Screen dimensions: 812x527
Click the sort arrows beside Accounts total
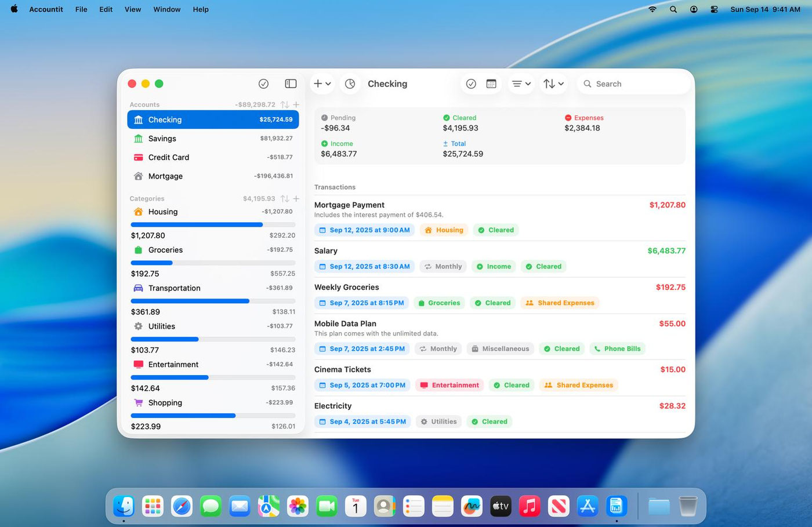[285, 105]
